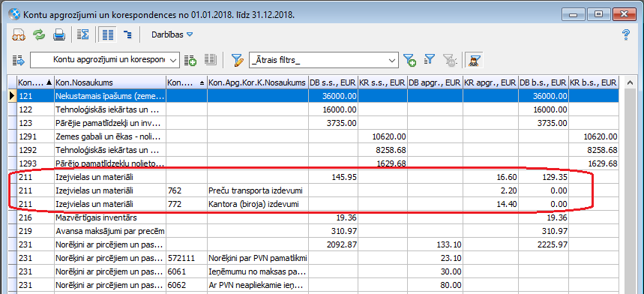The image size is (644, 294).
Task: Click correspondence account 762 cell
Action: click(187, 190)
